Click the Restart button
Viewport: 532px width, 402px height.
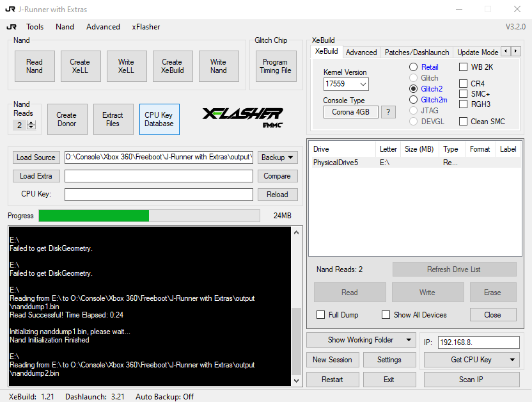(332, 379)
